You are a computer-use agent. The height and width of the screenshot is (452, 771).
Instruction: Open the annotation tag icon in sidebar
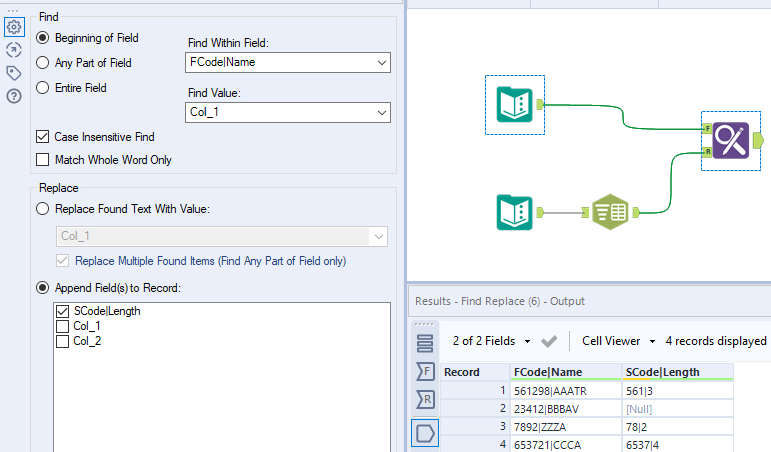click(x=14, y=73)
